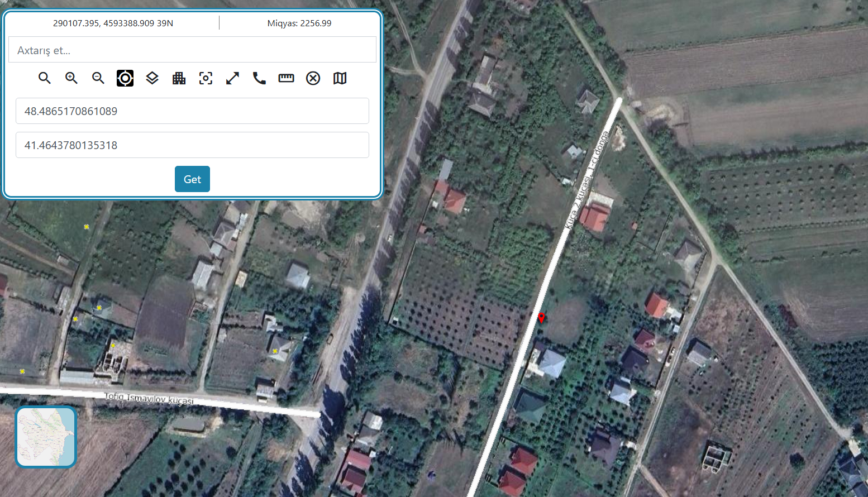The height and width of the screenshot is (497, 868).
Task: Click the Axtarış et search field
Action: tap(192, 50)
